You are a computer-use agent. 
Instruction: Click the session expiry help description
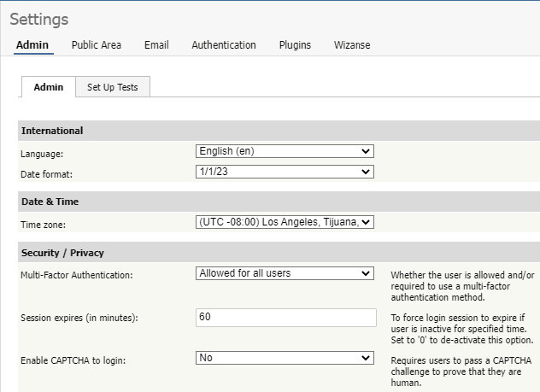click(462, 329)
